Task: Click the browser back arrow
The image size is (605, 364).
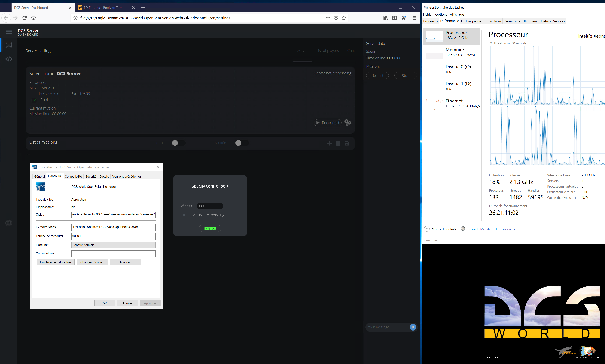Action: tap(6, 18)
